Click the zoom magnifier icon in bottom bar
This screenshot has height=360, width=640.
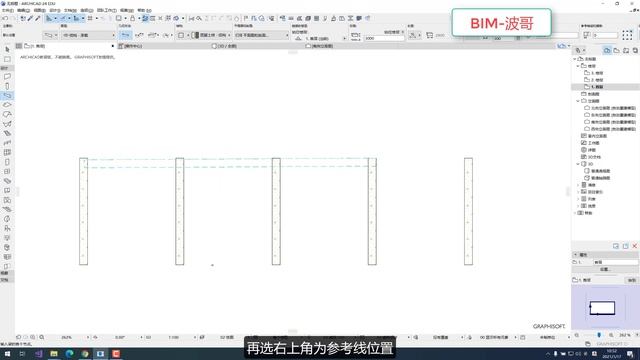[42, 338]
